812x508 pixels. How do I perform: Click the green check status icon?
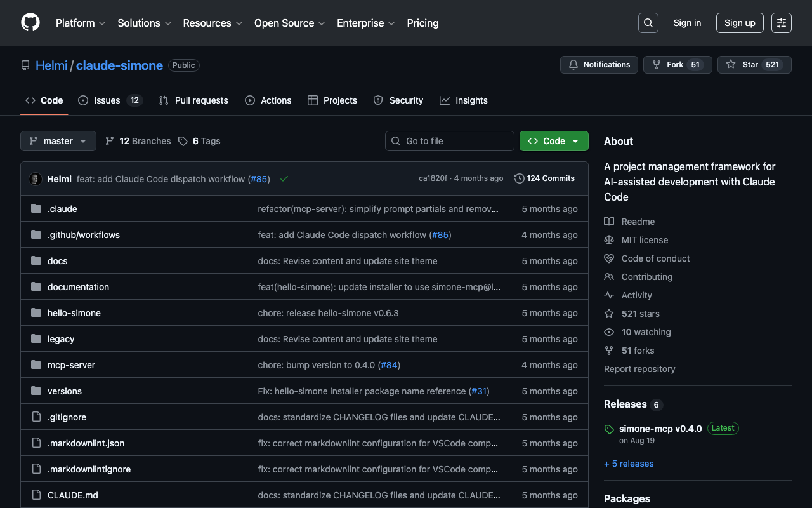(284, 179)
